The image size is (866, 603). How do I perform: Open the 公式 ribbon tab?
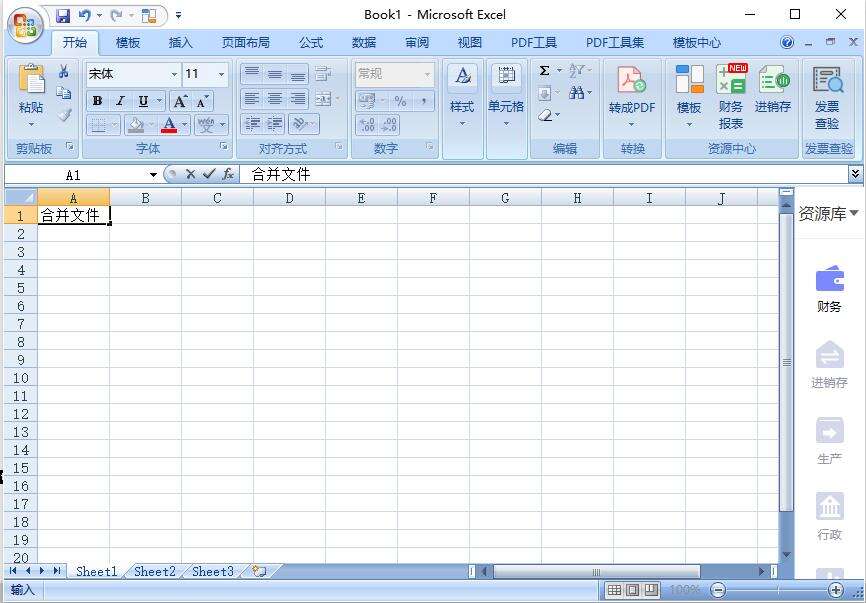311,43
